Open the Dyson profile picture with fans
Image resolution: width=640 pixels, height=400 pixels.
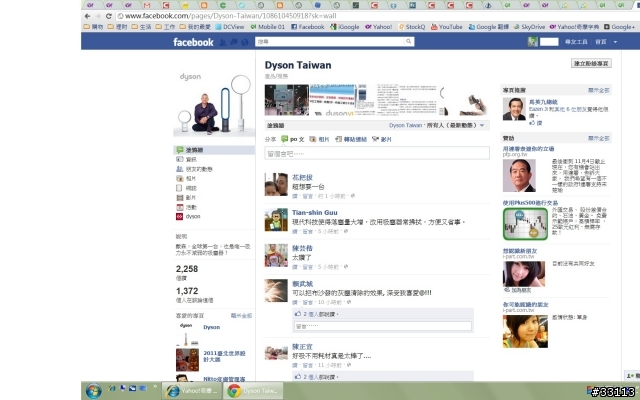point(214,104)
